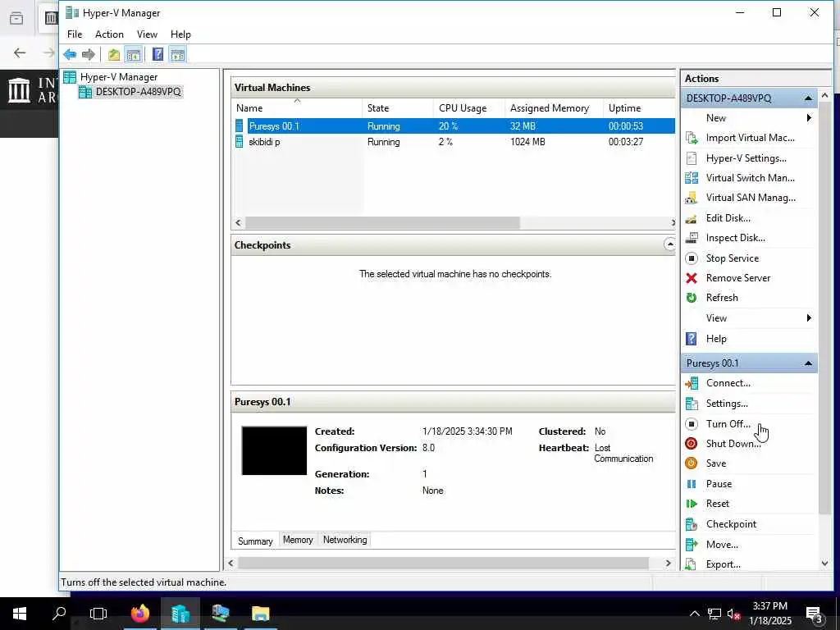Click the Pause icon in Actions
The height and width of the screenshot is (630, 840).
pos(692,484)
